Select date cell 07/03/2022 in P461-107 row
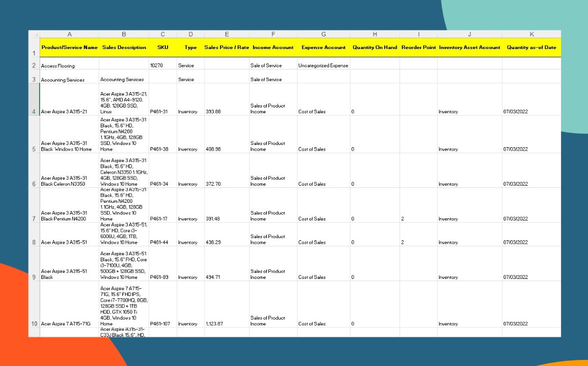This screenshot has height=366, width=588. click(531, 304)
